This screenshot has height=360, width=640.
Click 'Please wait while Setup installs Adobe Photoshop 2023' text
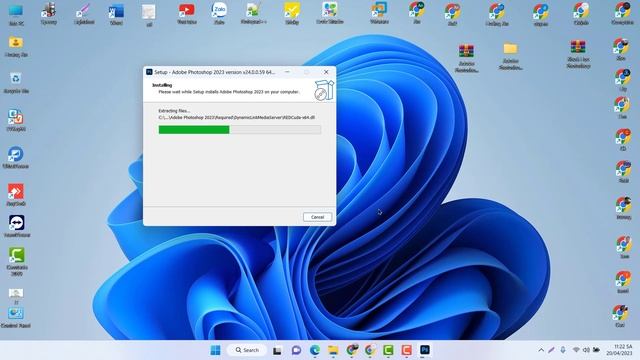click(x=229, y=92)
